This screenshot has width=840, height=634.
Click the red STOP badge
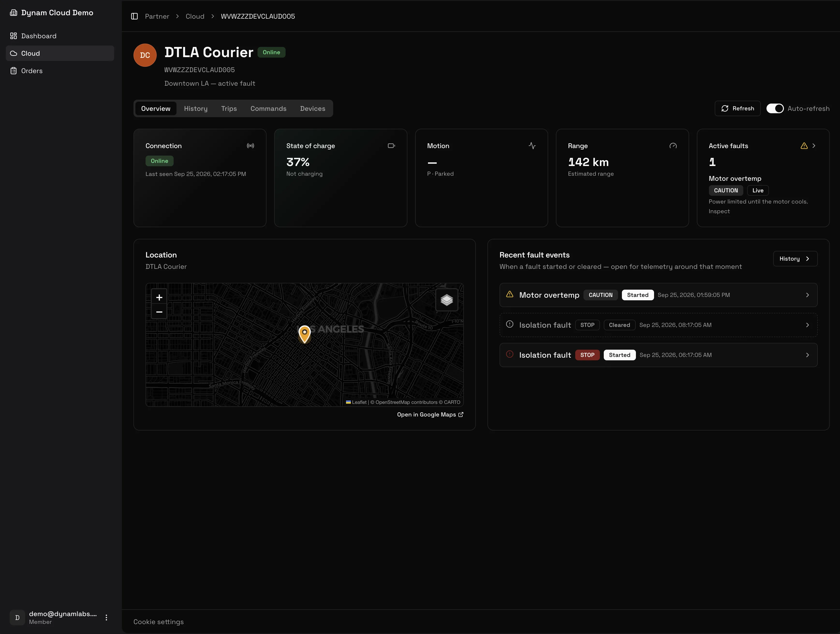pos(587,355)
